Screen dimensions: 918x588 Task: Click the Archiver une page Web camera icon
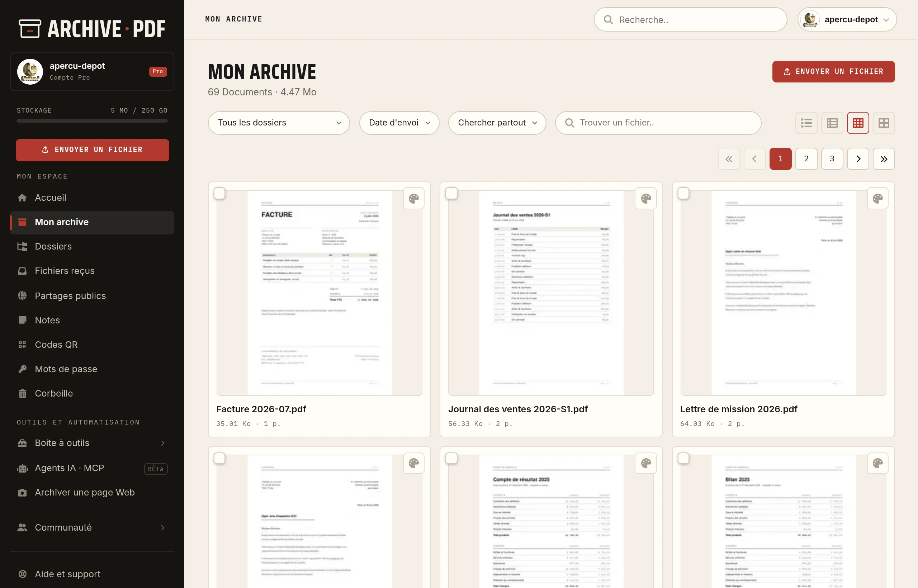tap(23, 493)
